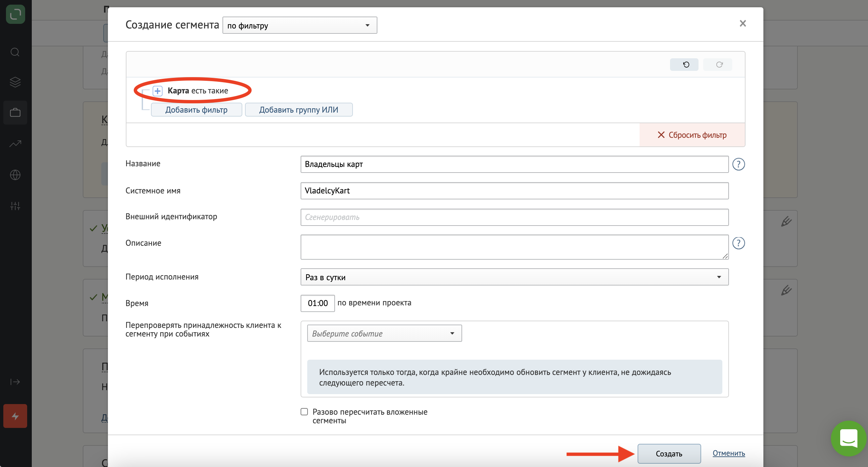
Task: Click the red lightning bolt button
Action: pos(15,416)
